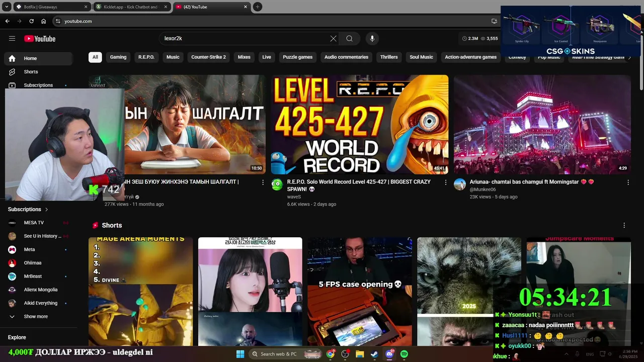
Task: Open Chrome from the taskbar
Action: coord(330,354)
